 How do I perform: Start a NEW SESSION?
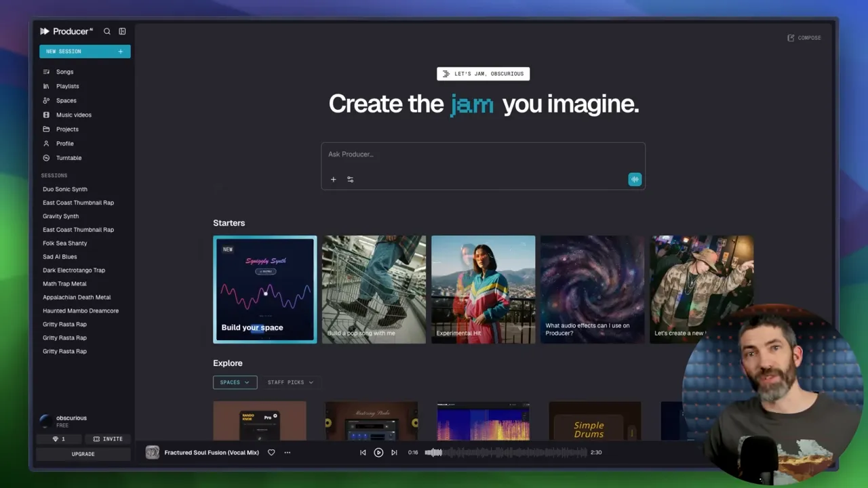(85, 52)
